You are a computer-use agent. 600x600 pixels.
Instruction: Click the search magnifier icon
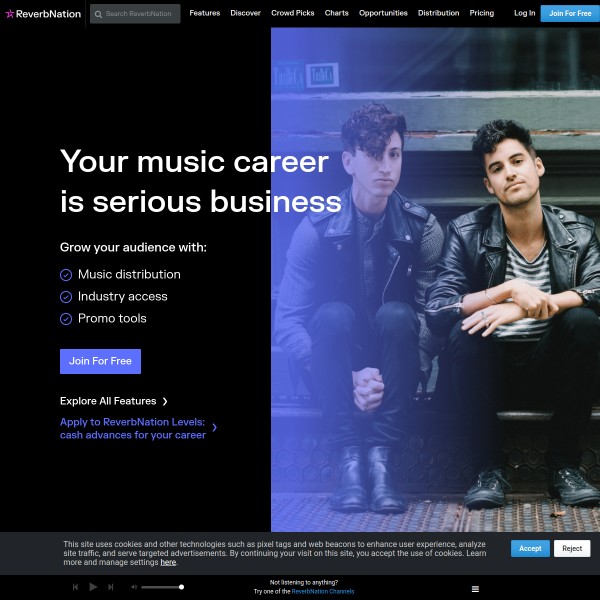pyautogui.click(x=98, y=14)
